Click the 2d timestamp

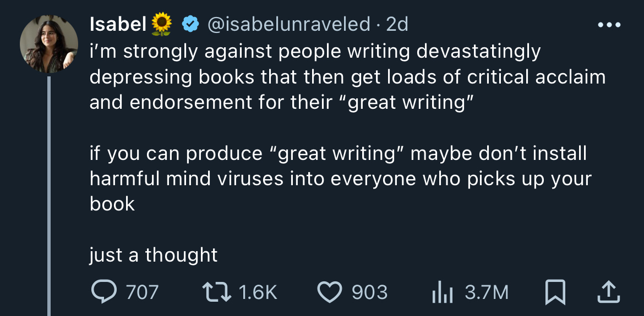(x=397, y=24)
